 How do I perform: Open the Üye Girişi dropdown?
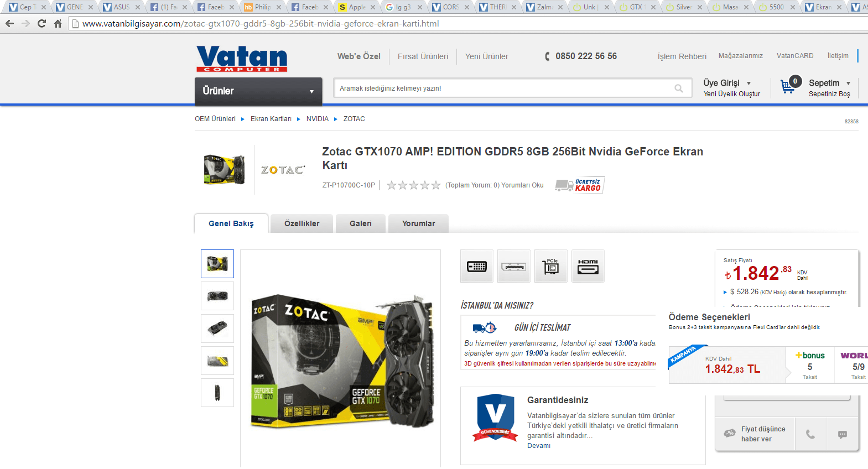[x=727, y=83]
